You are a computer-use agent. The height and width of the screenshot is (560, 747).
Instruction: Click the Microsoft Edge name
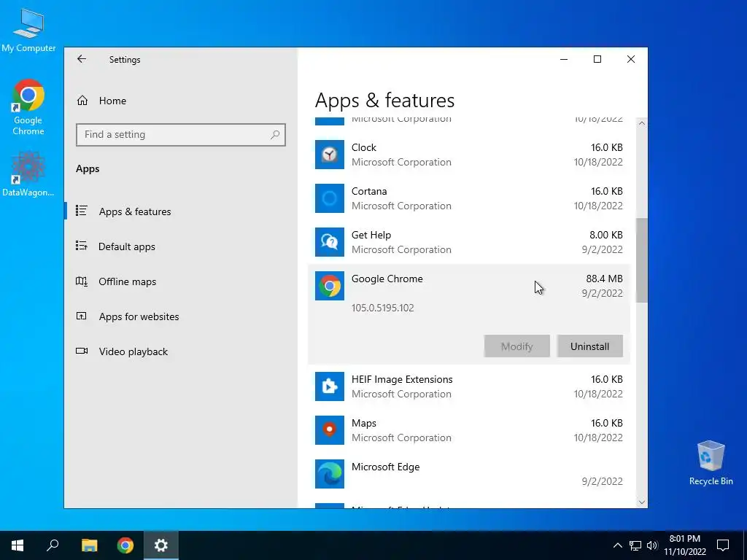click(385, 467)
